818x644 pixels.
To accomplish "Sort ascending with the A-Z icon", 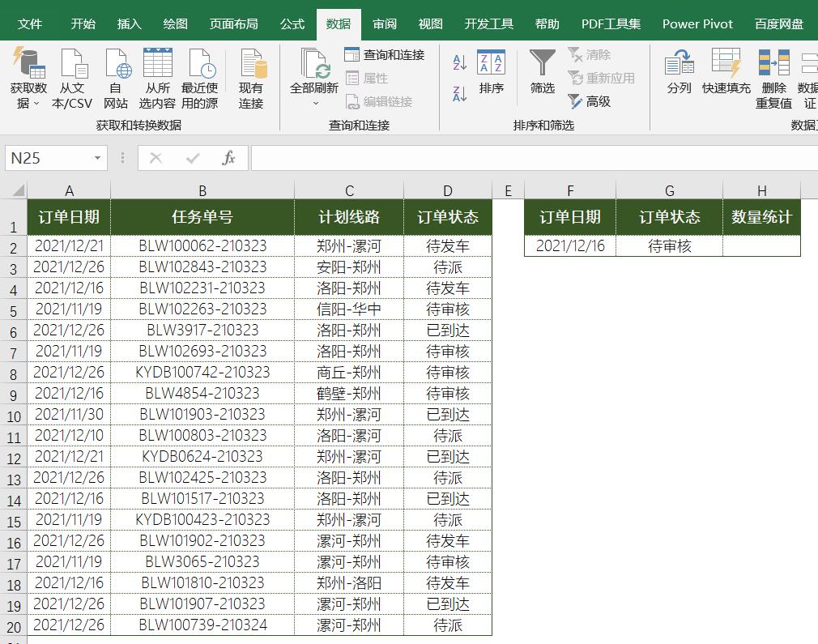I will (459, 62).
